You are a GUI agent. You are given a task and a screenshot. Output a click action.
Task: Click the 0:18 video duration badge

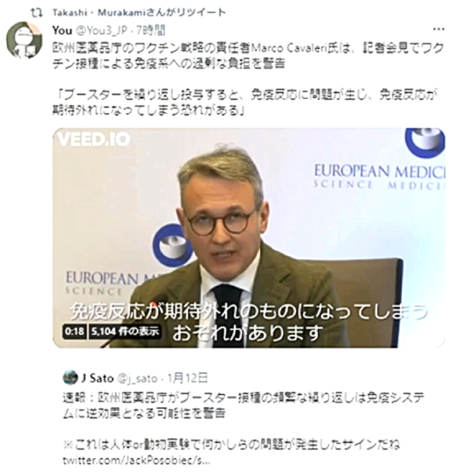74,331
